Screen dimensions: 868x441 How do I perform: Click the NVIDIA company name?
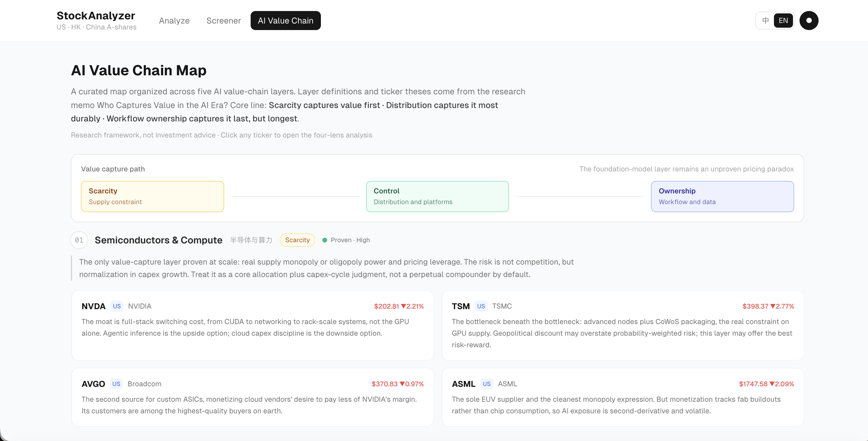coord(140,306)
